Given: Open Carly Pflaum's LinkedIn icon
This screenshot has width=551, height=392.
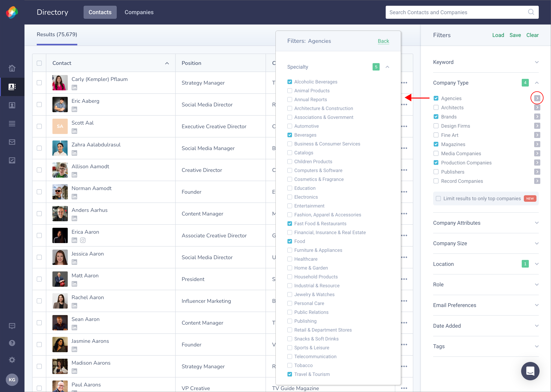Looking at the screenshot, I should coord(74,88).
